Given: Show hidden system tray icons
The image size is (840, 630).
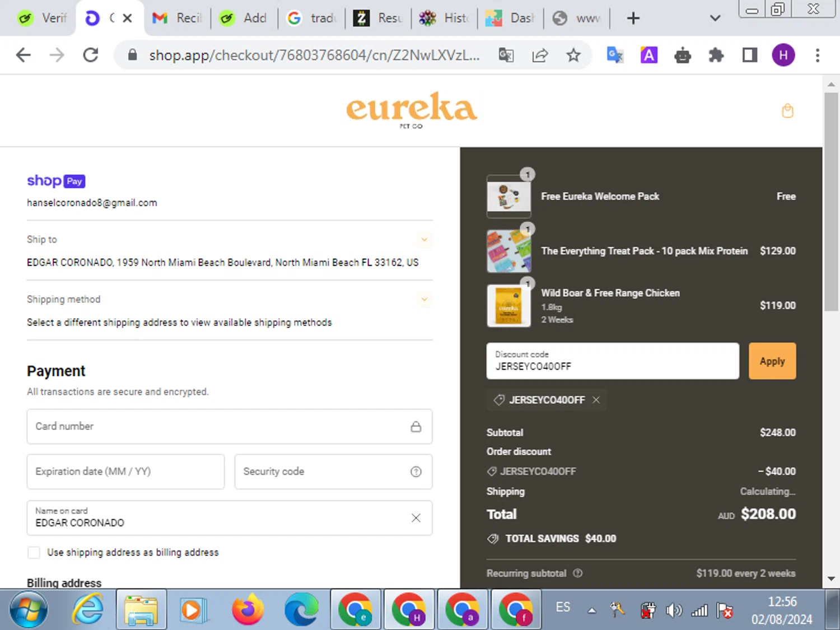Looking at the screenshot, I should [x=592, y=610].
